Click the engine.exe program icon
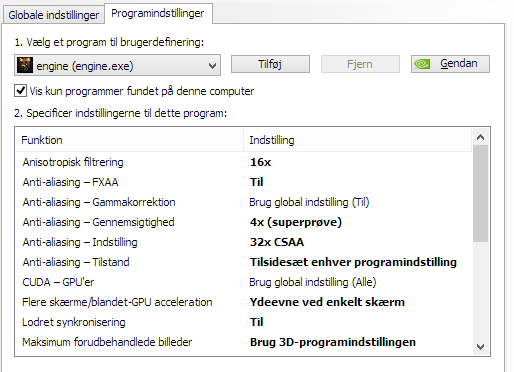The height and width of the screenshot is (372, 514). coord(25,65)
